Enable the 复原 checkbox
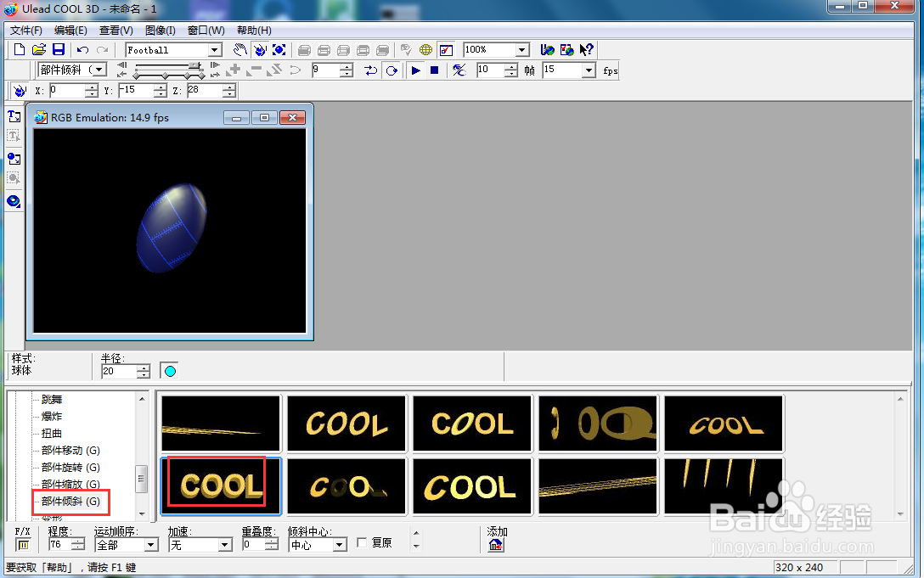The image size is (924, 578). (x=362, y=542)
